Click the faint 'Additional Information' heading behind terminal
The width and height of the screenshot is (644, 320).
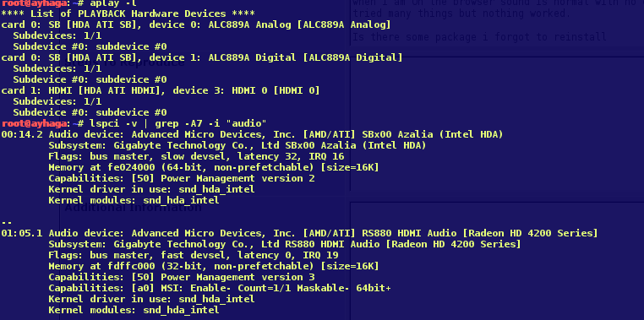tap(133, 208)
